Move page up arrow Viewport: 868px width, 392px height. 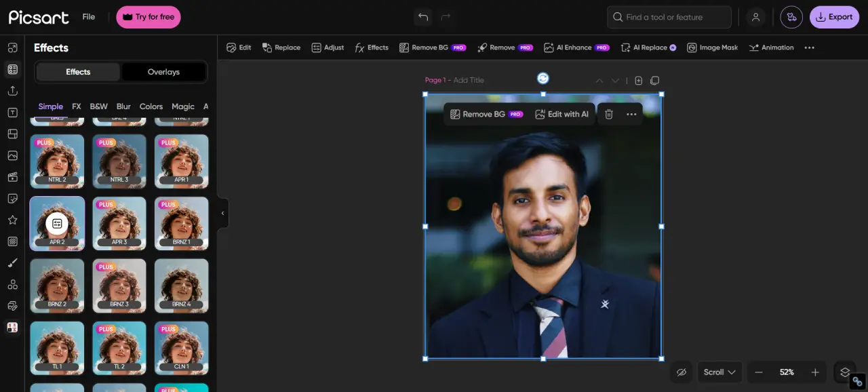coord(599,81)
